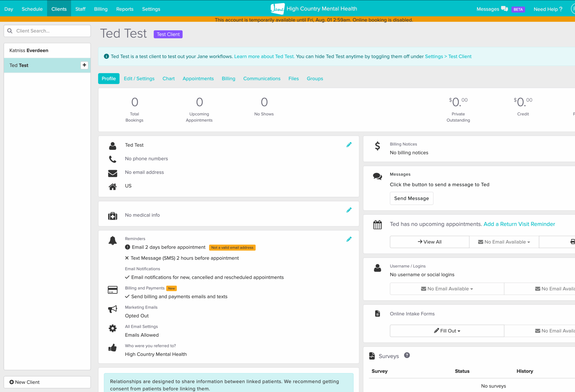Viewport: 575px width, 392px height.
Task: Click the Opted Out marketing status
Action: pyautogui.click(x=137, y=316)
